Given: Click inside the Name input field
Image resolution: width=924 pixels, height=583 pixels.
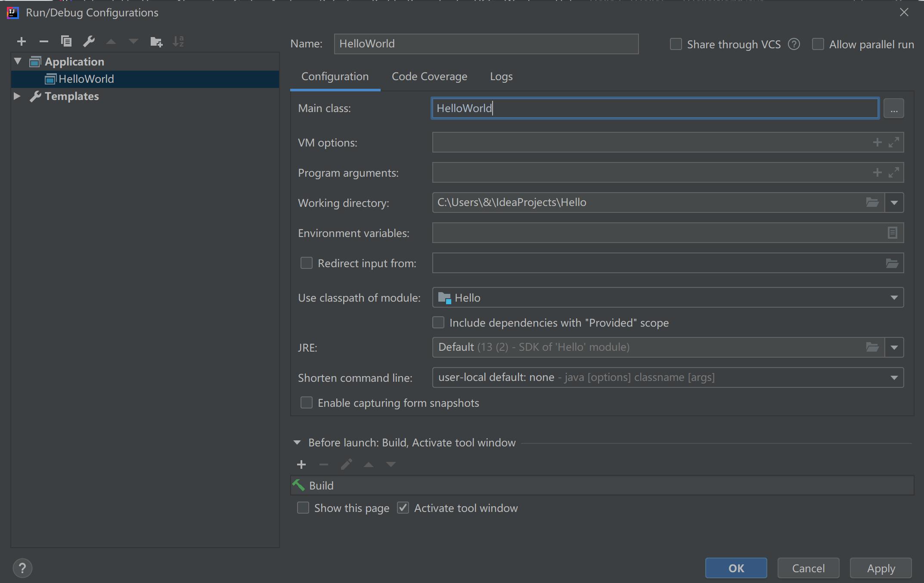Looking at the screenshot, I should point(486,44).
